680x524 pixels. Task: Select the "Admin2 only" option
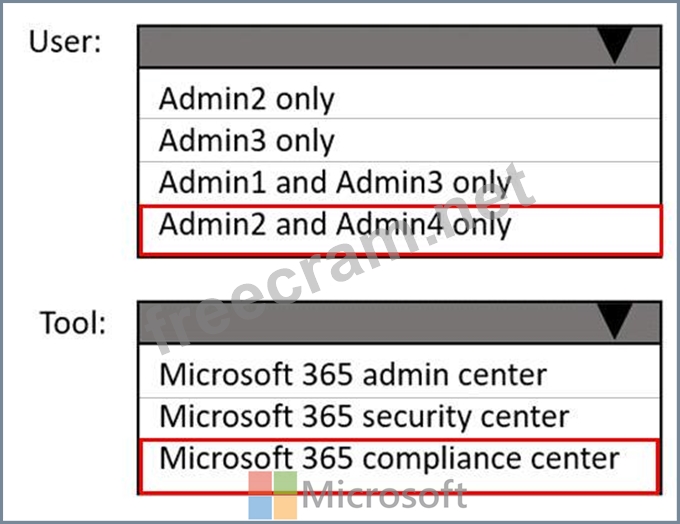(246, 99)
